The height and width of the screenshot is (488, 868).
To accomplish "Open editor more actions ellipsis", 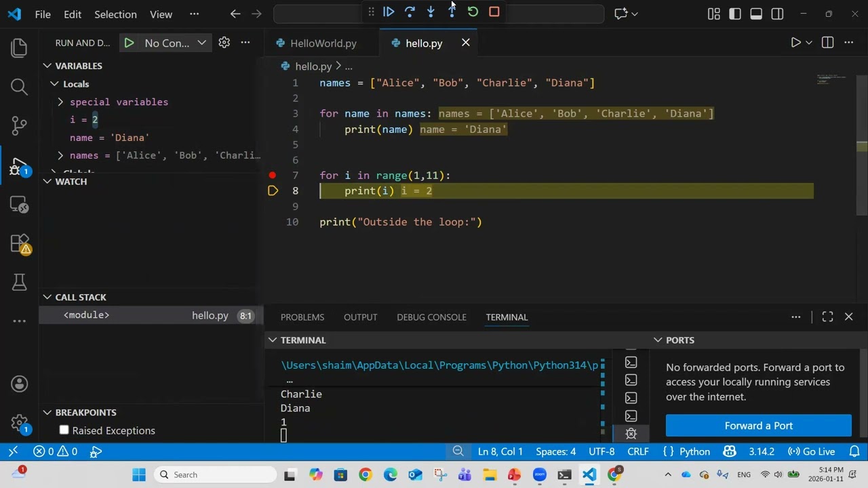I will click(848, 43).
